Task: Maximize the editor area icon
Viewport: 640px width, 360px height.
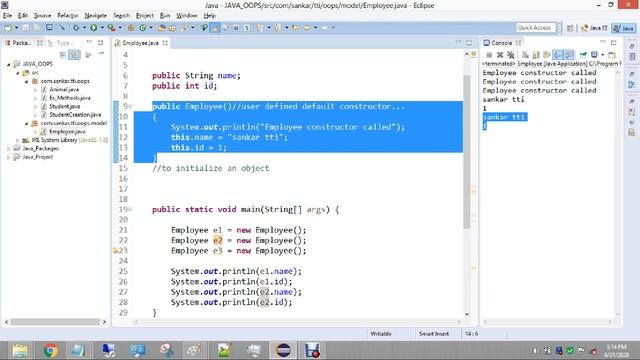Action: [x=469, y=42]
